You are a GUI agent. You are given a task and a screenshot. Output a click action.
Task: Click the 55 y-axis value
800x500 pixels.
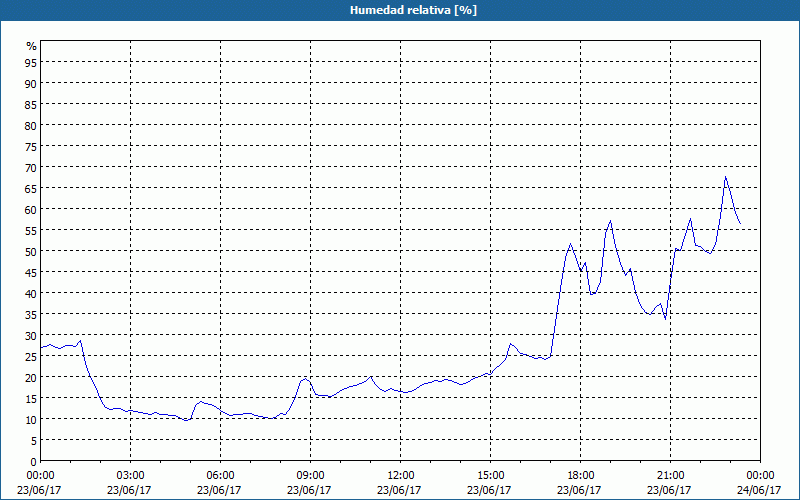click(31, 230)
